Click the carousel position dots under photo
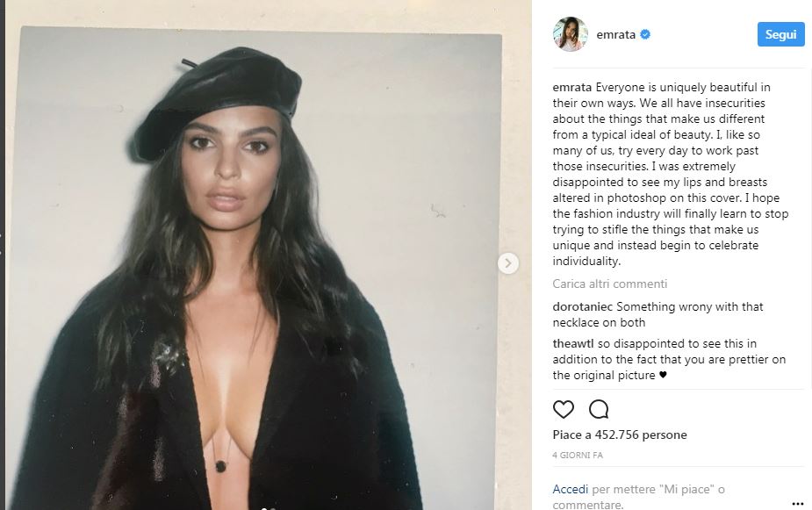Image resolution: width=812 pixels, height=510 pixels. point(269,508)
